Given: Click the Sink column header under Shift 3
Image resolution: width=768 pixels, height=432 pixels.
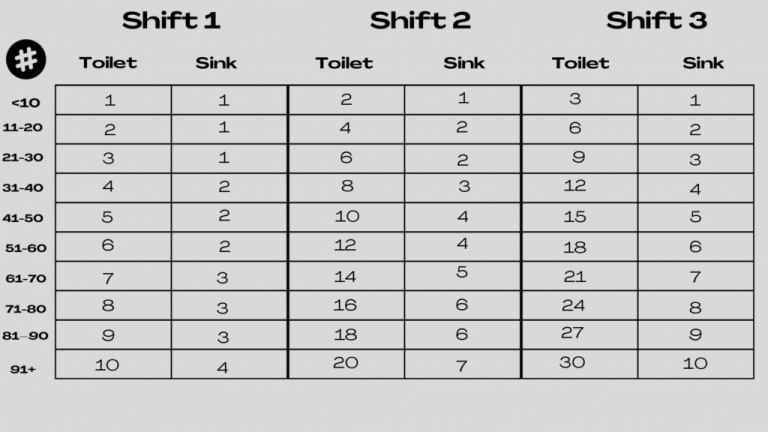Looking at the screenshot, I should click(703, 63).
